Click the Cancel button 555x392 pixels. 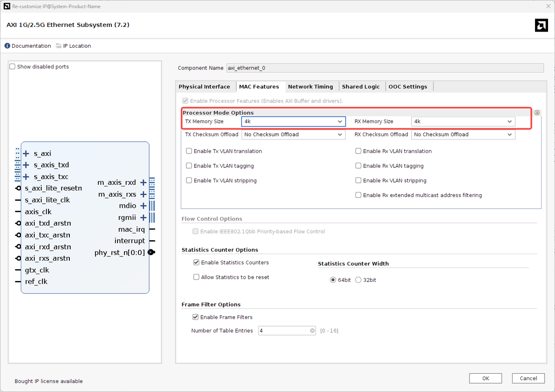click(528, 379)
